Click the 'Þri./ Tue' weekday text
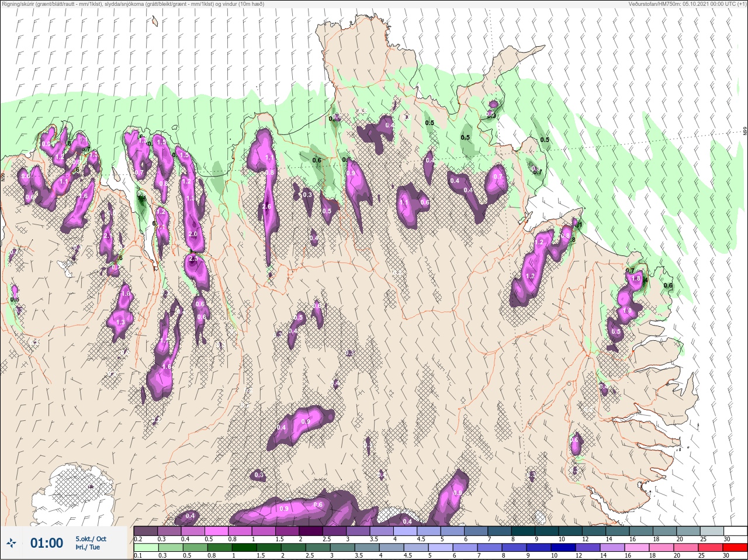This screenshot has width=748, height=560. 88,548
